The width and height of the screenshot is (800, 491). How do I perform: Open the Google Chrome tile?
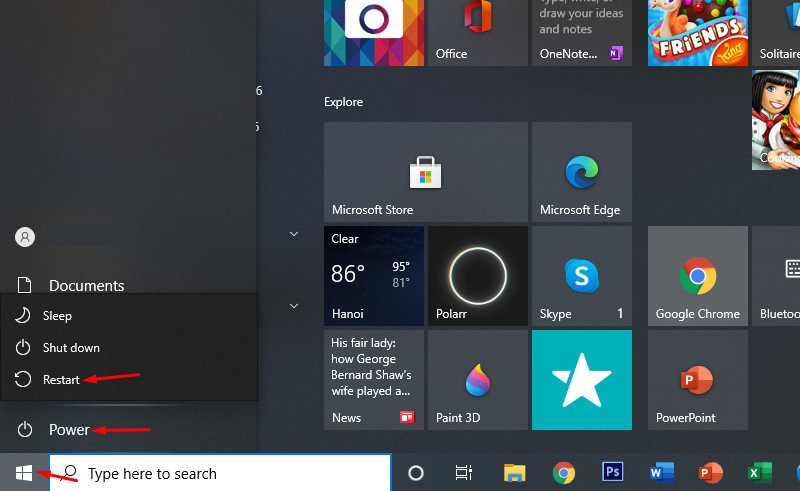[x=697, y=275]
